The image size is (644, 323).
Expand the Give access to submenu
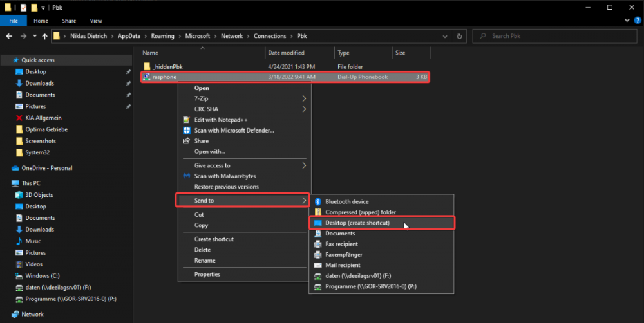(304, 165)
